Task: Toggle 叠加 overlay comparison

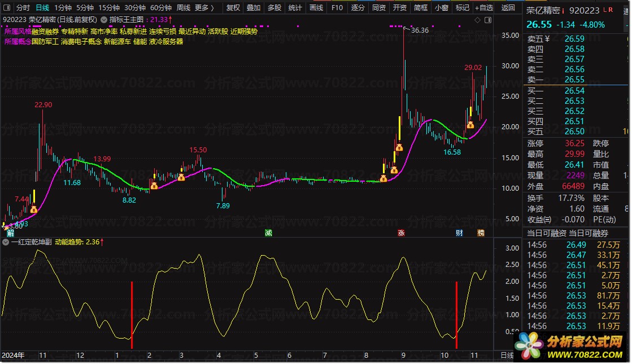Action: point(253,8)
